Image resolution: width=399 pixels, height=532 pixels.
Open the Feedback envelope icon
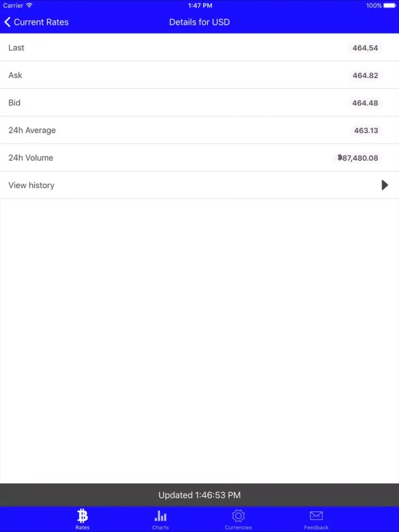(x=316, y=516)
